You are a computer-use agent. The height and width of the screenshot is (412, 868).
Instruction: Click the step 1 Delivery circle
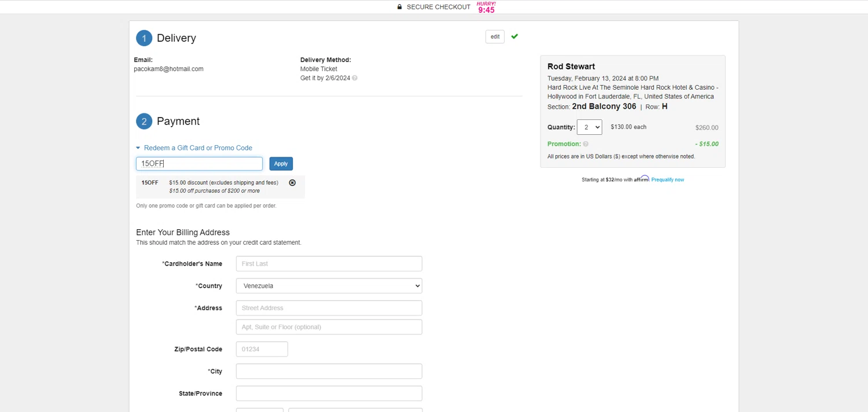coord(144,38)
